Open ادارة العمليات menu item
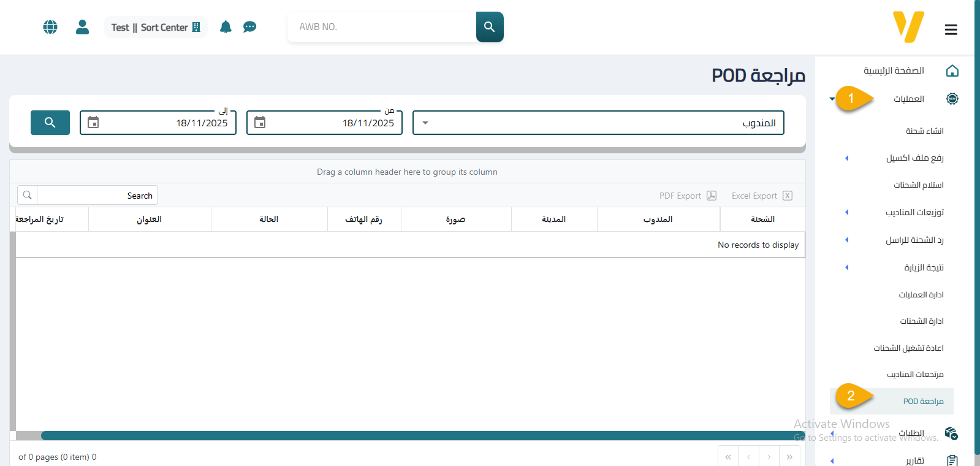This screenshot has width=980, height=466. pos(921,294)
